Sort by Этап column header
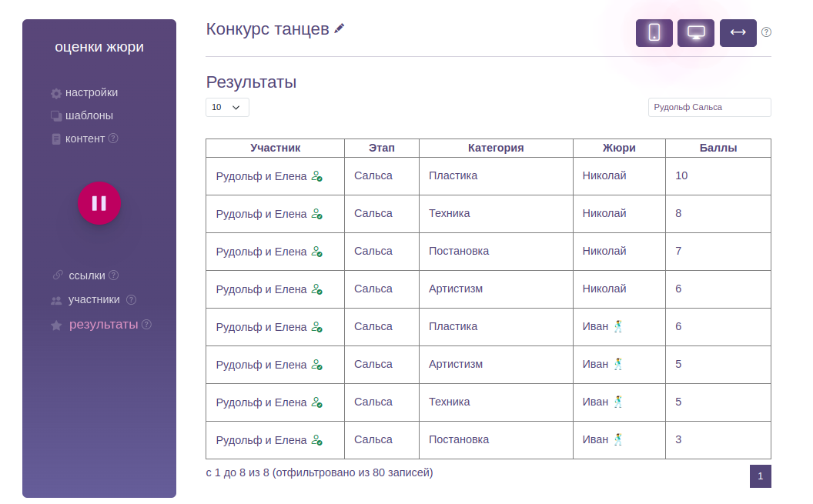 tap(382, 149)
